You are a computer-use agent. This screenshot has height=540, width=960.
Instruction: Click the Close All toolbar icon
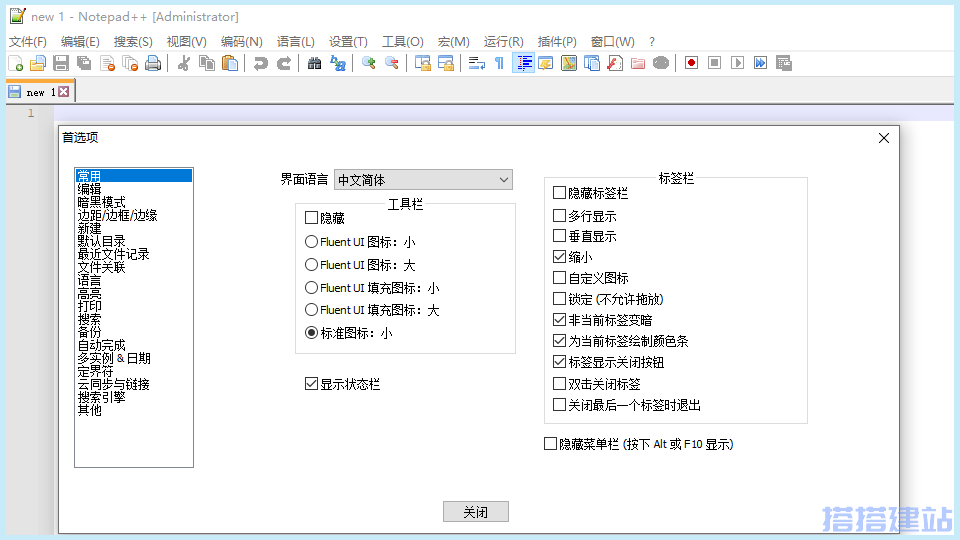point(130,63)
